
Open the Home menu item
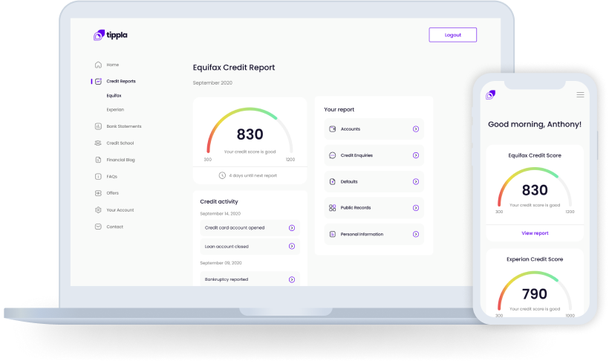click(113, 65)
